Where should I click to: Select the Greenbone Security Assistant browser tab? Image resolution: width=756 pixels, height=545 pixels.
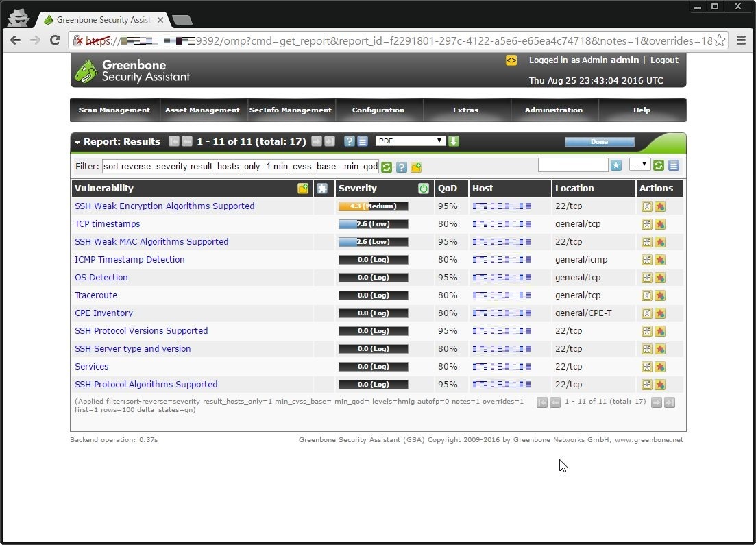tap(103, 20)
